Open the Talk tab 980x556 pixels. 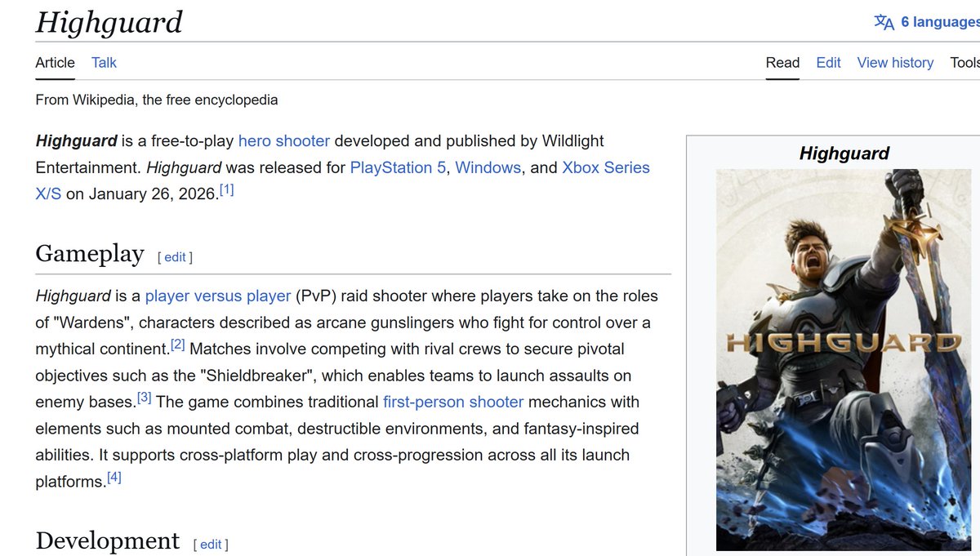pos(104,63)
